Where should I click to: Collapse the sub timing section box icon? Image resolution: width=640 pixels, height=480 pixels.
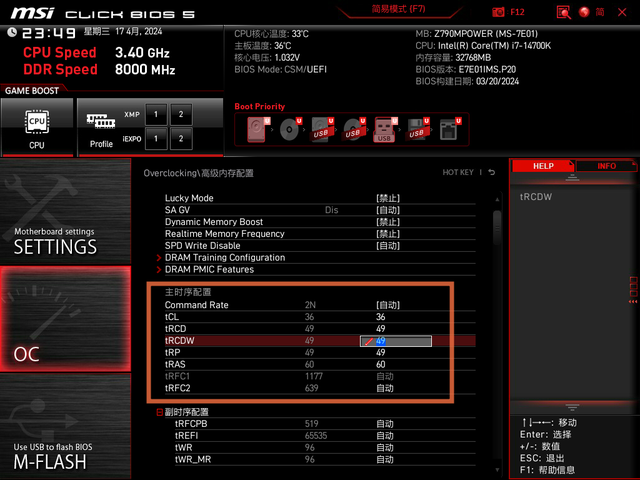point(160,412)
